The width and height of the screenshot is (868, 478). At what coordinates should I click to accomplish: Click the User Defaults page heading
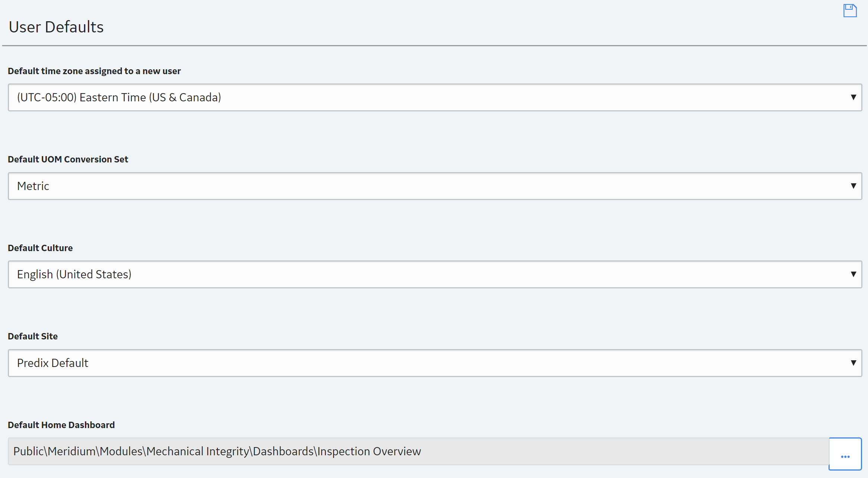56,27
